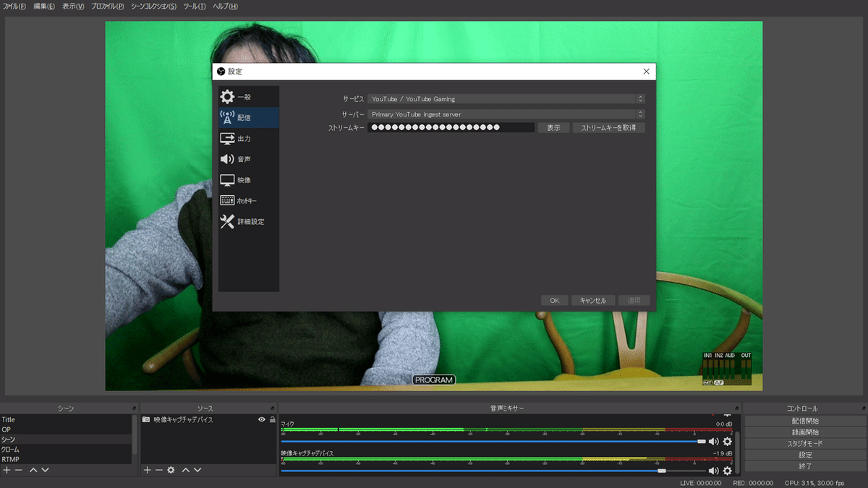This screenshot has width=868, height=488.
Task: Click the scene list scrollbar
Action: click(135, 435)
